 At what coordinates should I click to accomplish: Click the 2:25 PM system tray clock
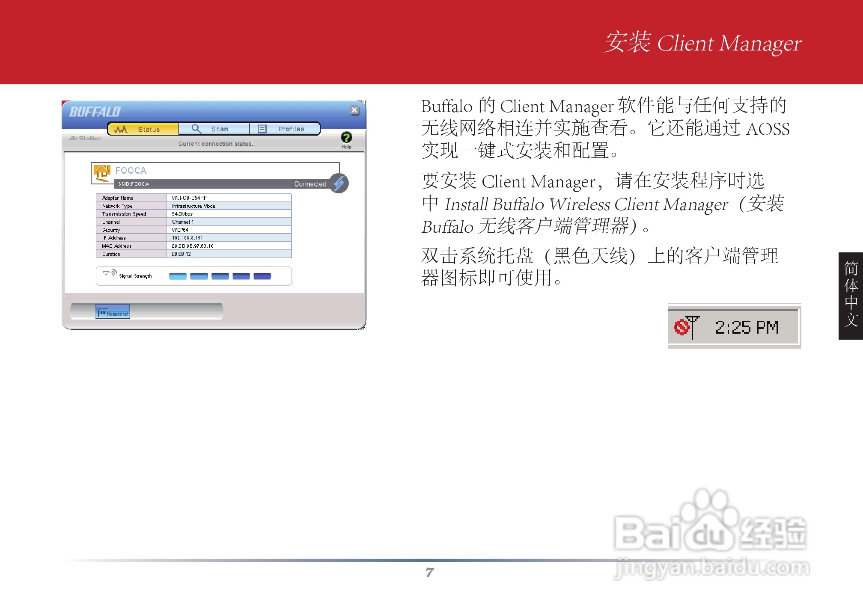coord(747,328)
